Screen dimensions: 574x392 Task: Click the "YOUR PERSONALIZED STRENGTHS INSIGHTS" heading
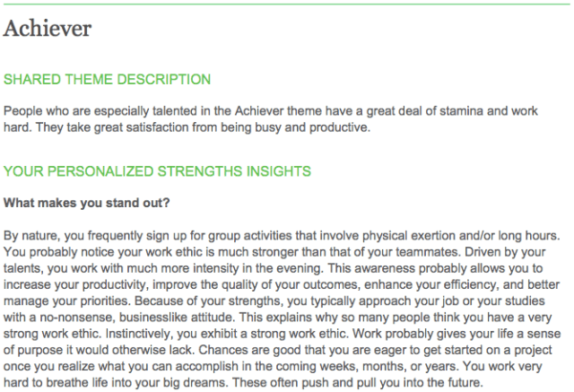point(157,170)
